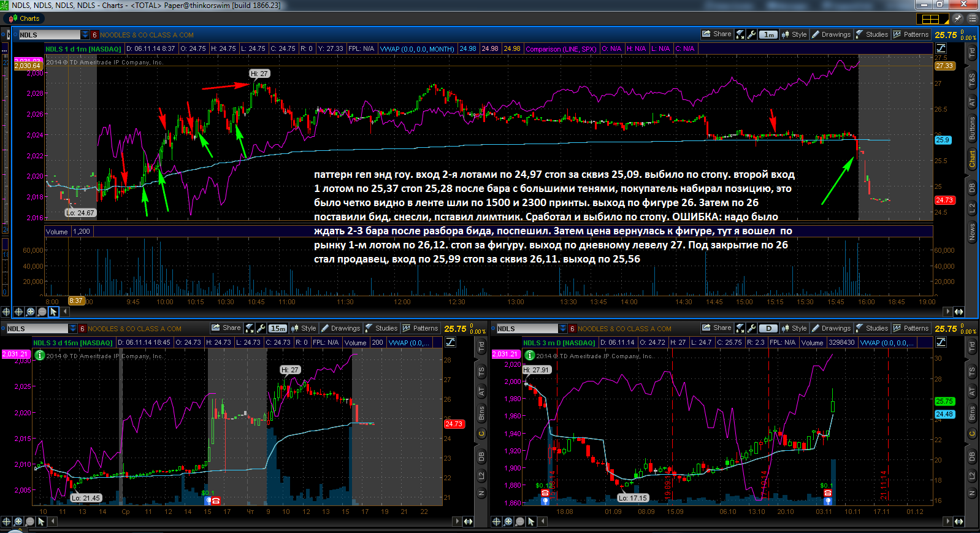Open the list menu icon beside the pin
Image resolution: width=980 pixels, height=533 pixels.
[971, 19]
